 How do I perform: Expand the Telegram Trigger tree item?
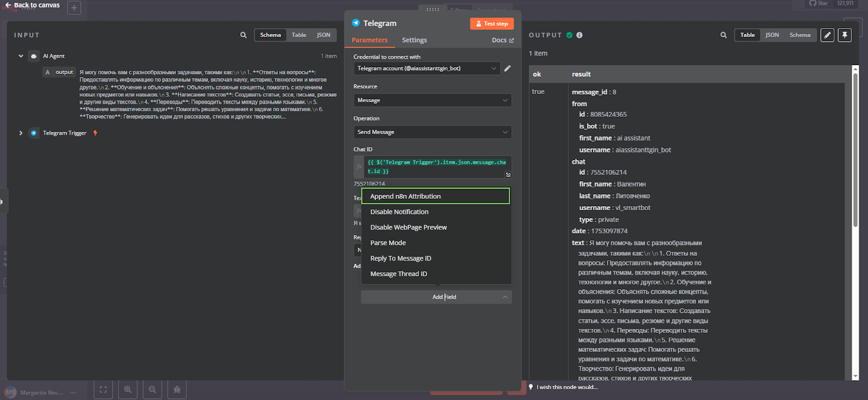[21, 133]
